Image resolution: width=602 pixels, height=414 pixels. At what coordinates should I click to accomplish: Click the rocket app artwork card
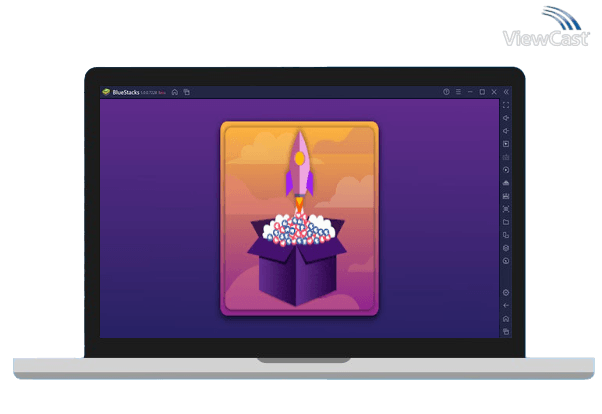[299, 219]
